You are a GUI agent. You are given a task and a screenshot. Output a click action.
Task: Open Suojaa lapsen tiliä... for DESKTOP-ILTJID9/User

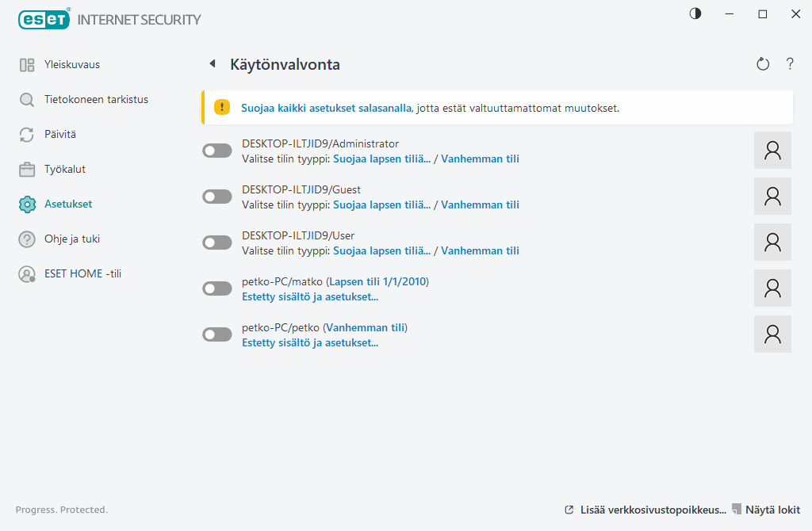[381, 250]
